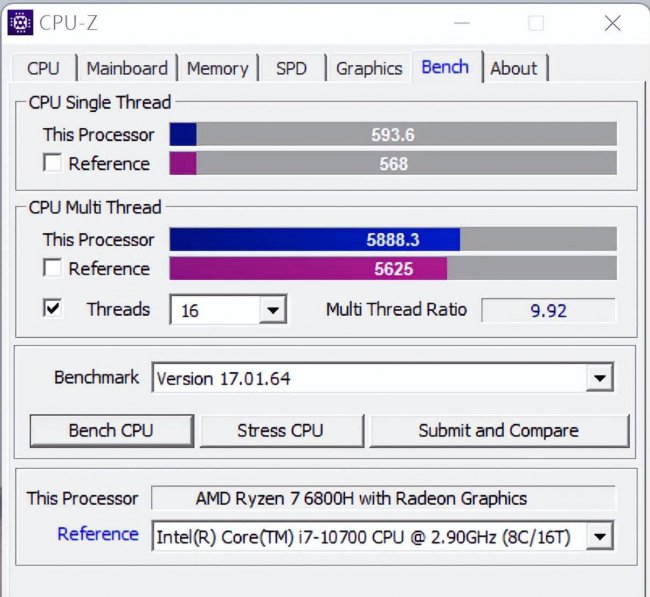Switch to the CPU tab

click(44, 68)
